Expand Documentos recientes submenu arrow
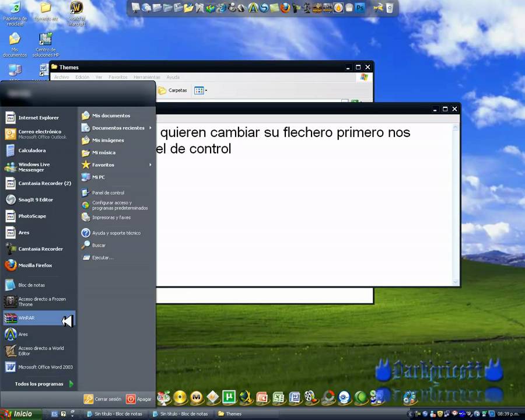Viewport: 525px width, 420px height. coord(150,128)
